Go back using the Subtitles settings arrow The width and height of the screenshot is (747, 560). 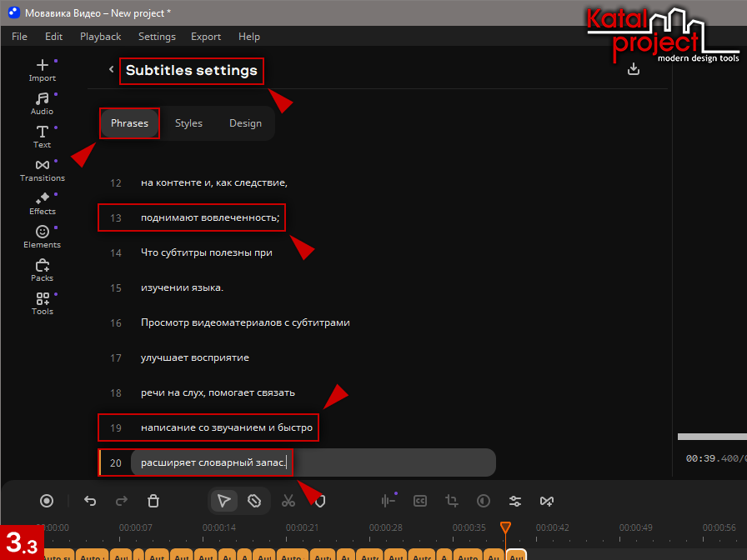[x=111, y=70]
